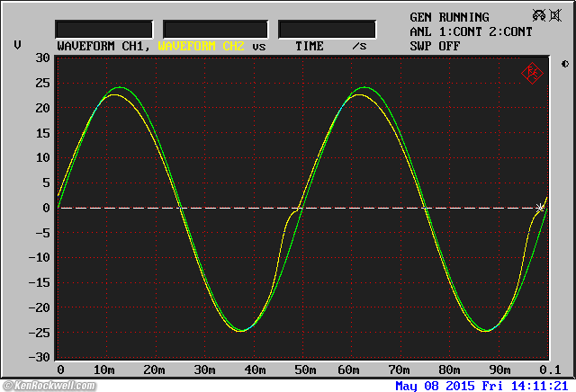The width and height of the screenshot is (576, 392).
Task: Click the V unit label
Action: pos(17,45)
